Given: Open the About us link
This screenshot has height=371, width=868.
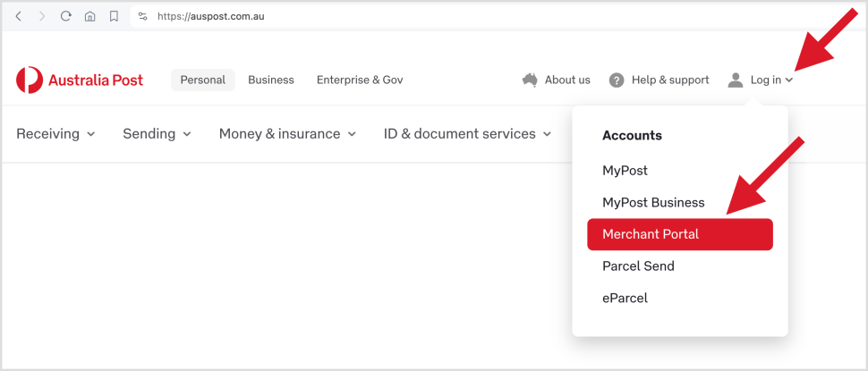Looking at the screenshot, I should (x=567, y=80).
